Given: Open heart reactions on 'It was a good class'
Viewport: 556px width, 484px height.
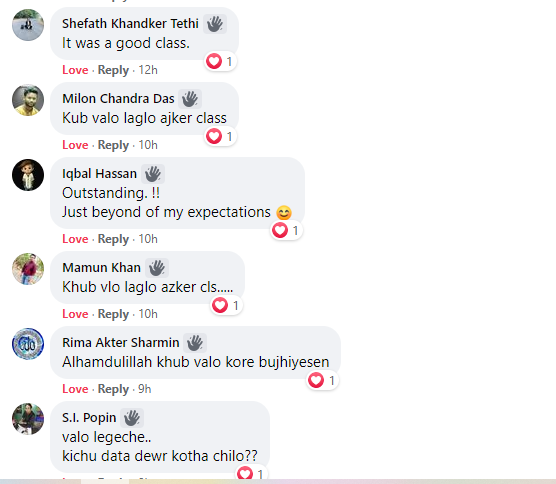Looking at the screenshot, I should (220, 61).
